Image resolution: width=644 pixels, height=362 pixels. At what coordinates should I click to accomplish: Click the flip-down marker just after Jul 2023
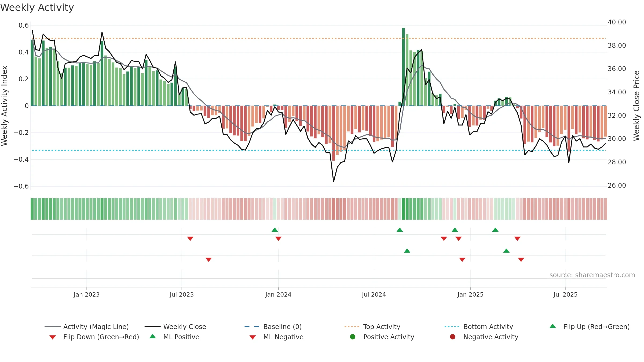coord(190,239)
